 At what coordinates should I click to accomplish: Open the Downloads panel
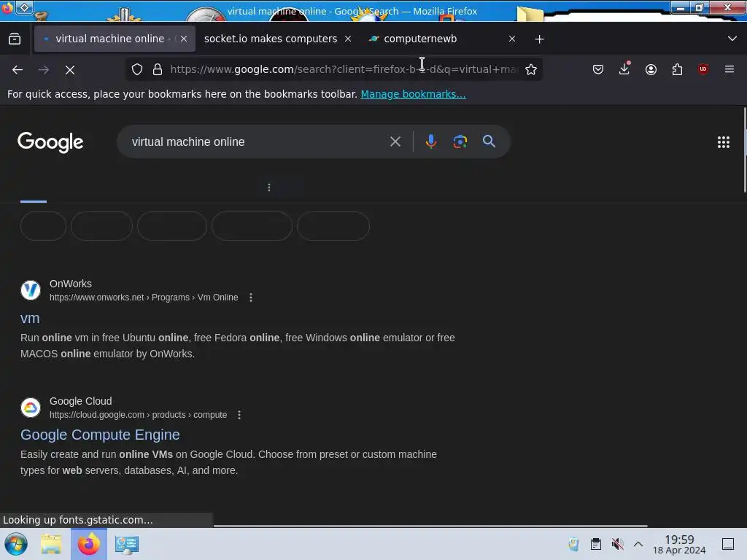[624, 69]
